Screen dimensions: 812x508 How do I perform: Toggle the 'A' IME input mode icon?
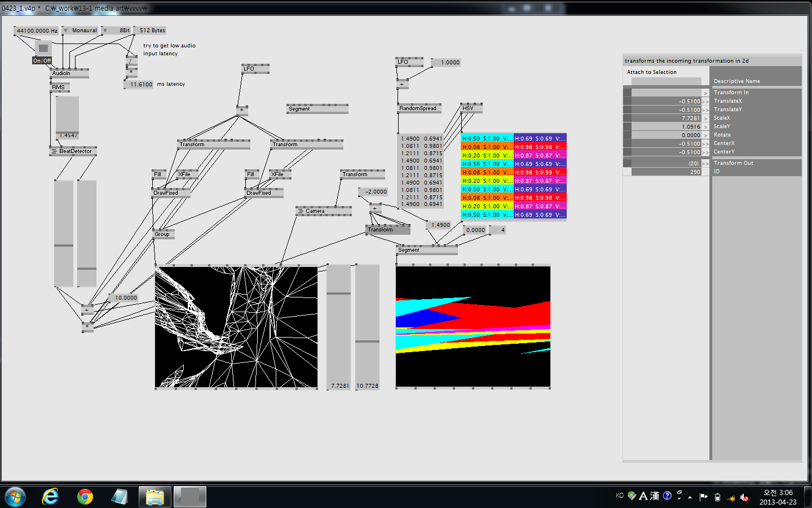(x=643, y=496)
